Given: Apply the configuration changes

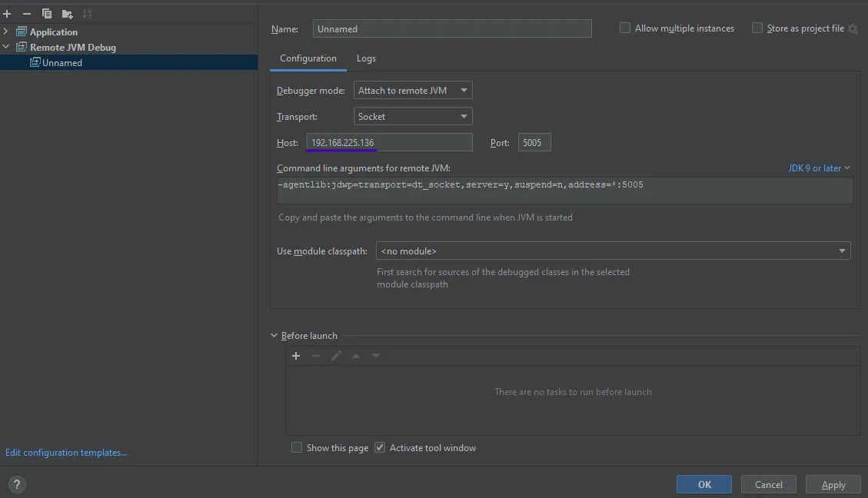Looking at the screenshot, I should point(833,484).
